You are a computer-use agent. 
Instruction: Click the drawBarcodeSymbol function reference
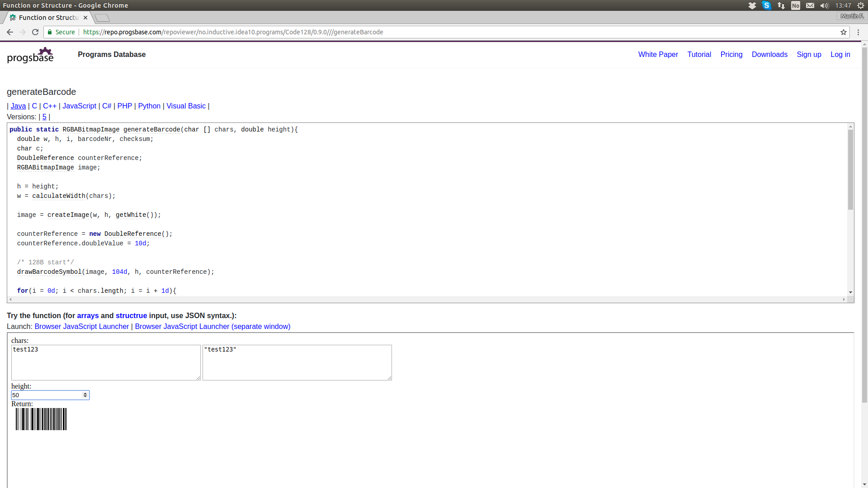pyautogui.click(x=49, y=272)
